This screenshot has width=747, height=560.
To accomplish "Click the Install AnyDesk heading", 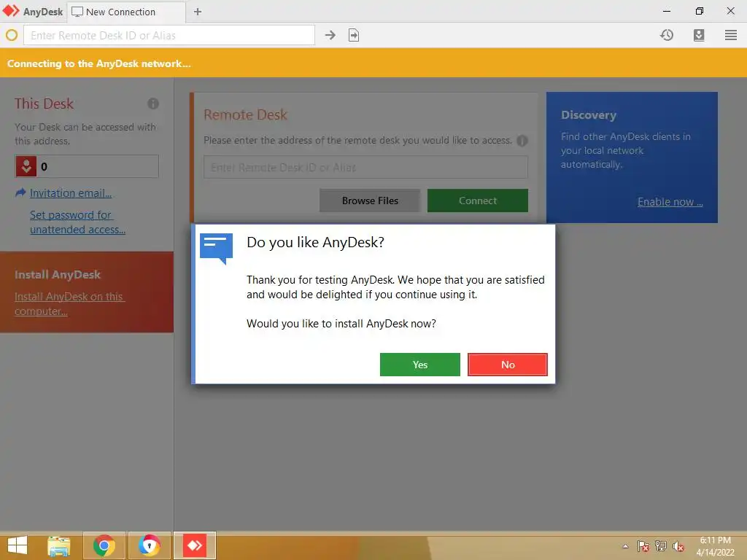I will 58,274.
